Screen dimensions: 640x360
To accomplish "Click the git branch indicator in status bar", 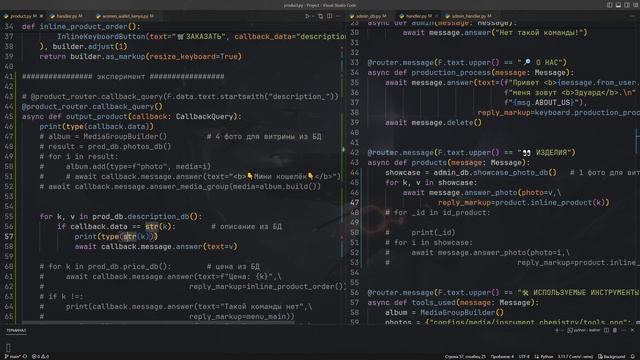I will (12, 356).
